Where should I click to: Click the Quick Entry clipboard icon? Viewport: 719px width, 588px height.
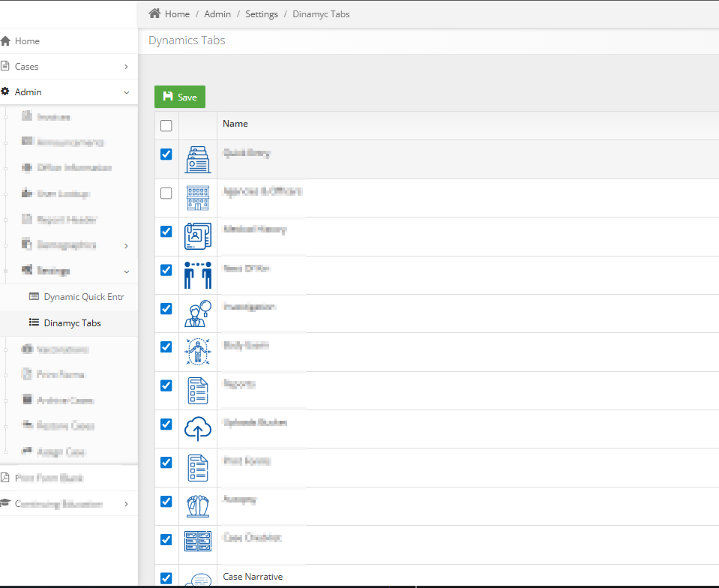tap(197, 159)
